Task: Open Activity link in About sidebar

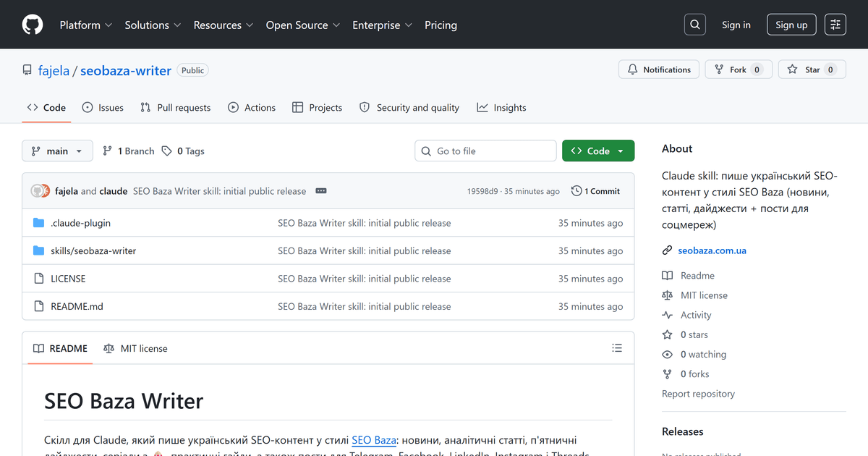Action: [x=687, y=315]
